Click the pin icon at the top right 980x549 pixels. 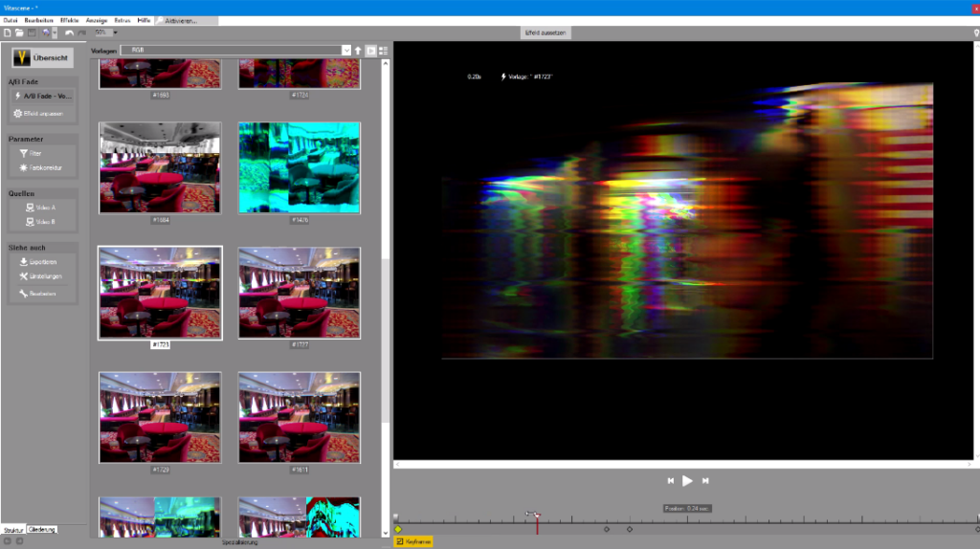[x=975, y=33]
